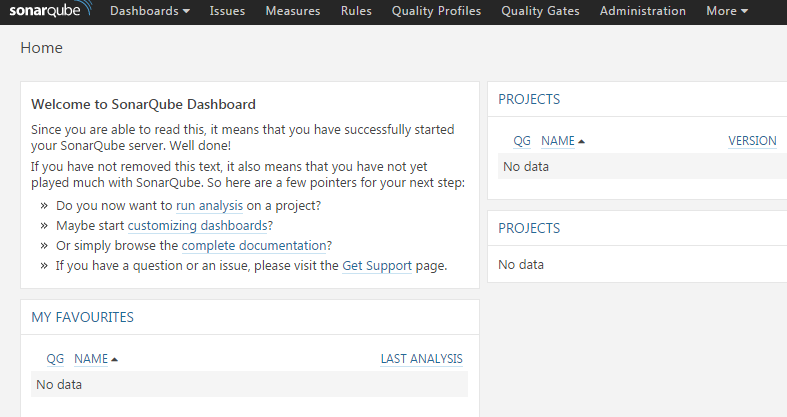Open the 'complete documentation' link

click(254, 246)
